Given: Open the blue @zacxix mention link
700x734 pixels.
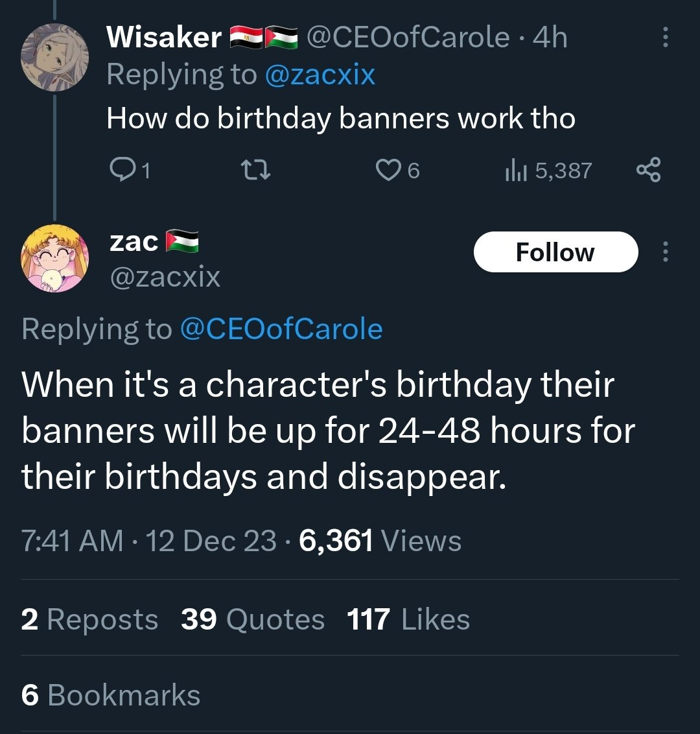Looking at the screenshot, I should click(320, 75).
